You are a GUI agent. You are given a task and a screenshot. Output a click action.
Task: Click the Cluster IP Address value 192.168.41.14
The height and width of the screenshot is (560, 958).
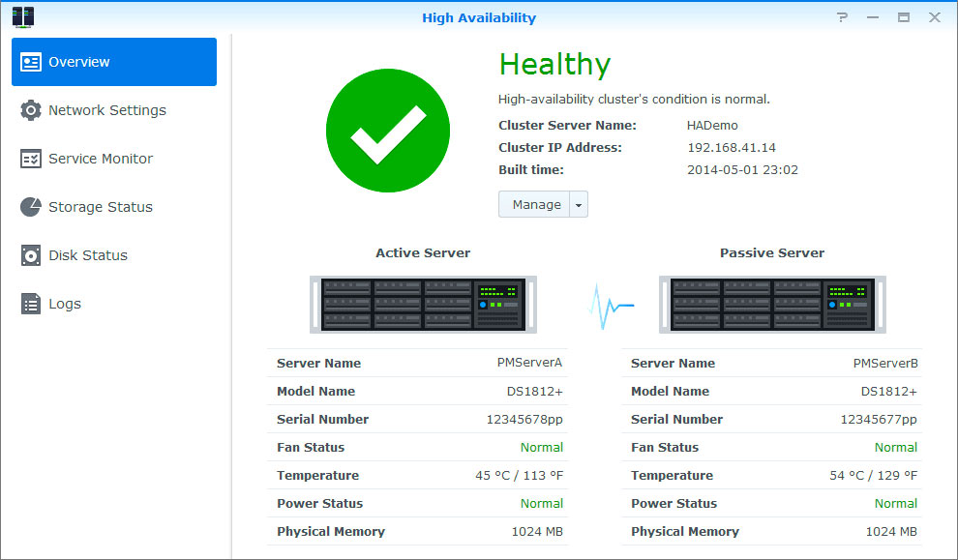[x=731, y=148]
